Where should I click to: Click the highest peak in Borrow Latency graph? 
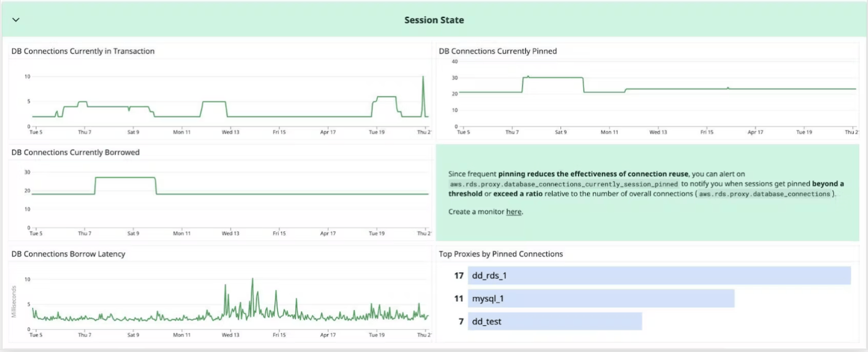252,279
